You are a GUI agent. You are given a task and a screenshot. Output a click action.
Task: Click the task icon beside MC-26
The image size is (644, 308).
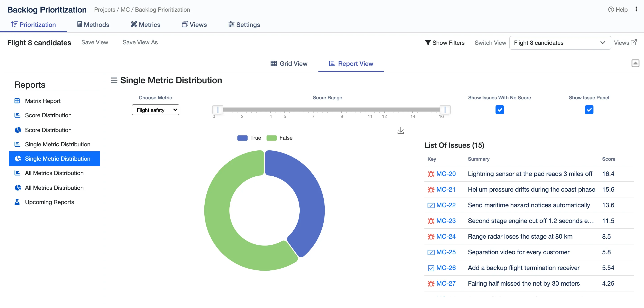(431, 268)
